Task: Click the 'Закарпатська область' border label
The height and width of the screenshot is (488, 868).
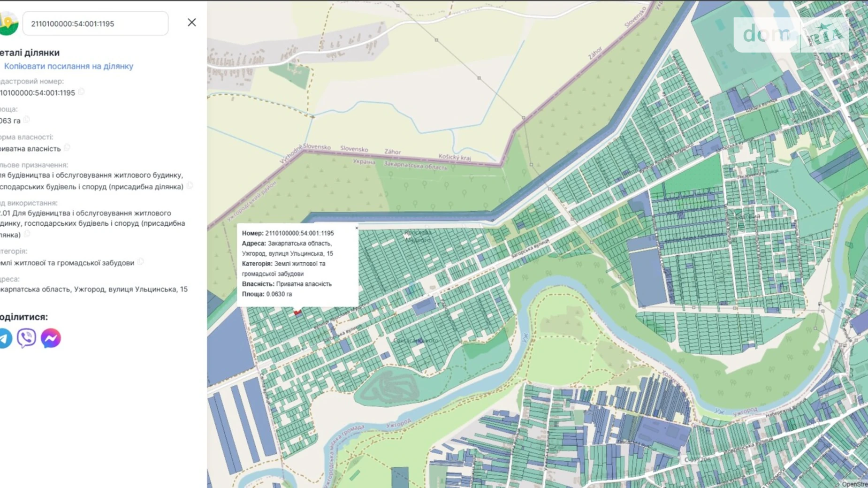Action: (415, 166)
